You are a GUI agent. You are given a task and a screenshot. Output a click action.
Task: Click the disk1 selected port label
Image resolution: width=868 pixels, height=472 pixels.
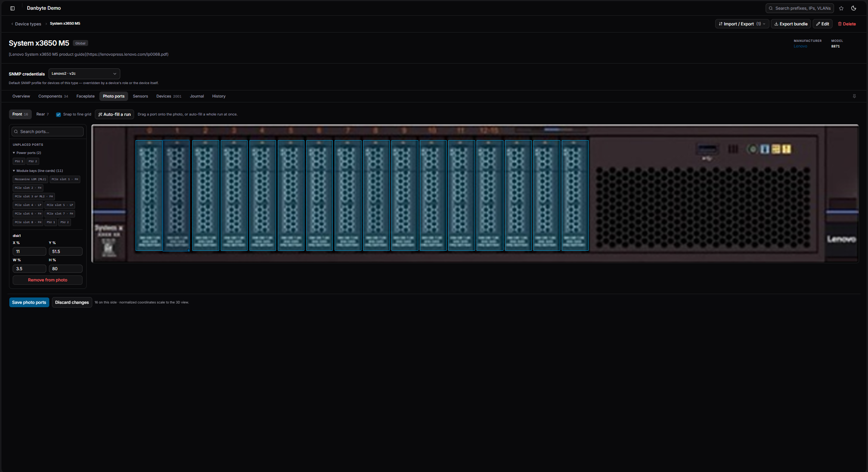pyautogui.click(x=17, y=236)
